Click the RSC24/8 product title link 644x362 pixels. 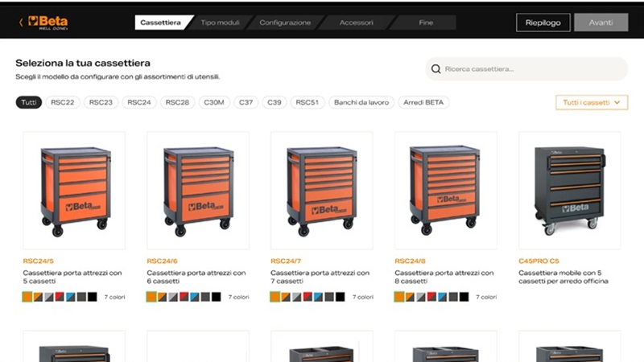tap(410, 261)
